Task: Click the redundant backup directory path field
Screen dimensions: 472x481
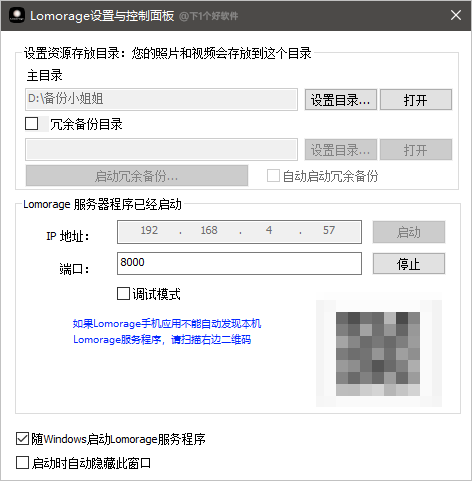Action: pyautogui.click(x=161, y=150)
